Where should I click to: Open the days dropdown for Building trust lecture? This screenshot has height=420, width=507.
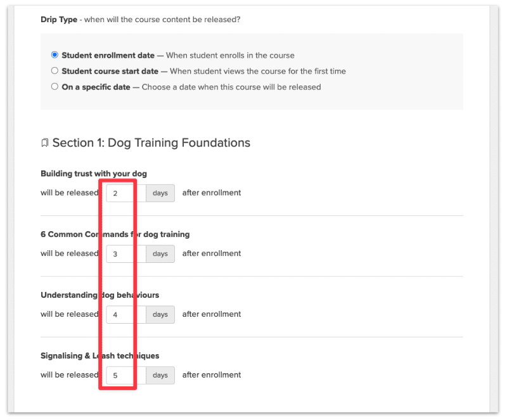160,193
